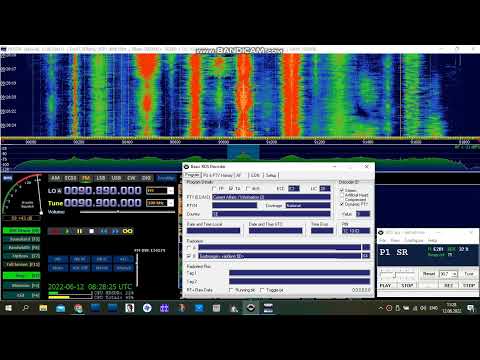Click the LO A frequency display
Screen dimensions: 480x360
(103, 191)
